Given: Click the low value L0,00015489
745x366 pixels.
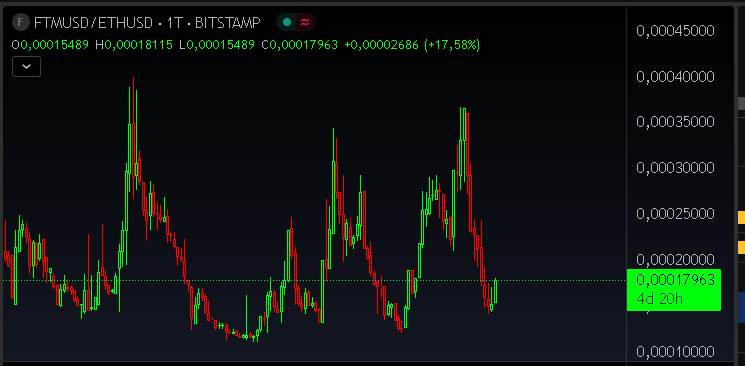Looking at the screenshot, I should (x=217, y=45).
